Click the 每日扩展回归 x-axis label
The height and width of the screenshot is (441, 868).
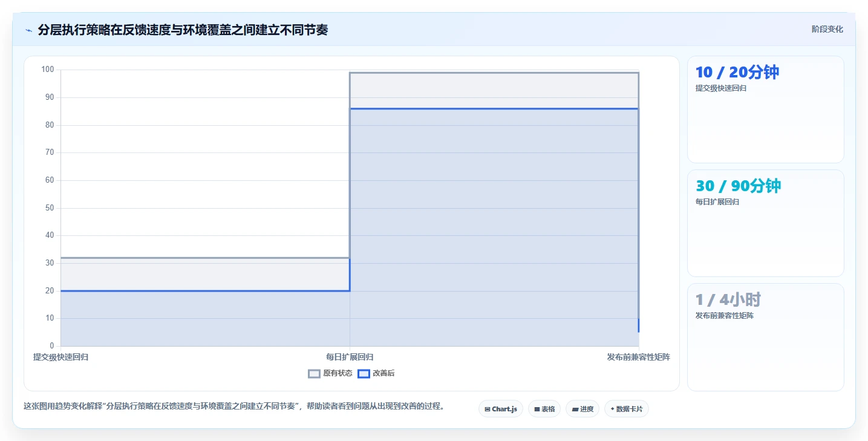pos(350,357)
